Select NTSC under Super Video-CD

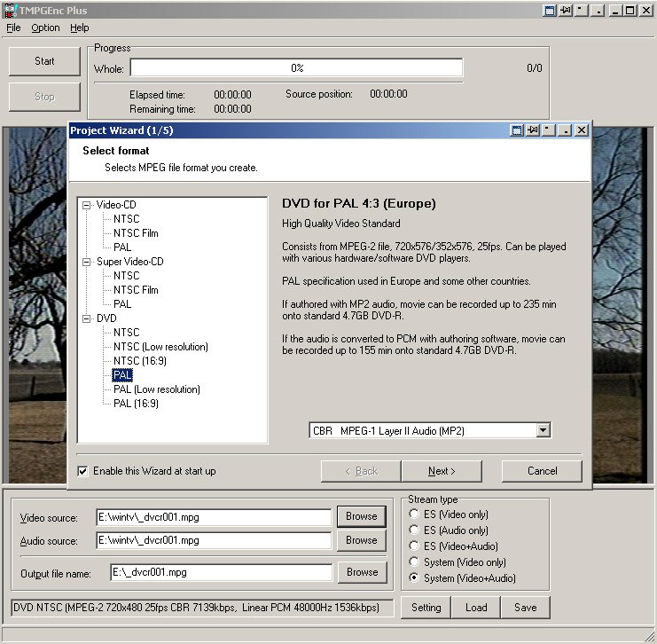point(126,276)
